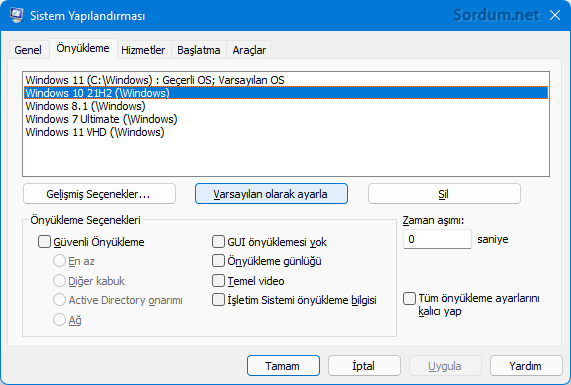Viewport: 571px width, 385px height.
Task: Click the Sistem Yapılandırması title bar icon
Action: click(16, 15)
